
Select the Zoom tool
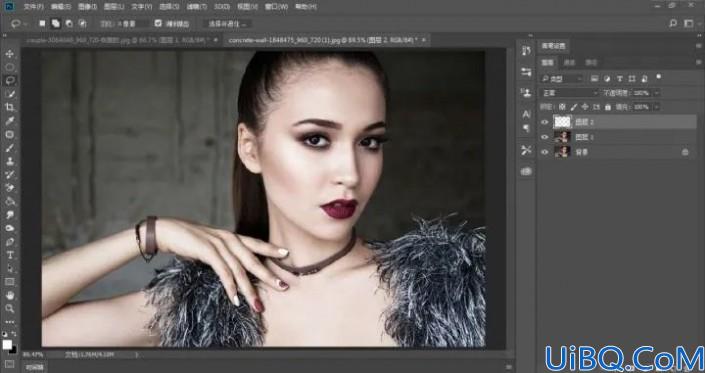pos(9,308)
